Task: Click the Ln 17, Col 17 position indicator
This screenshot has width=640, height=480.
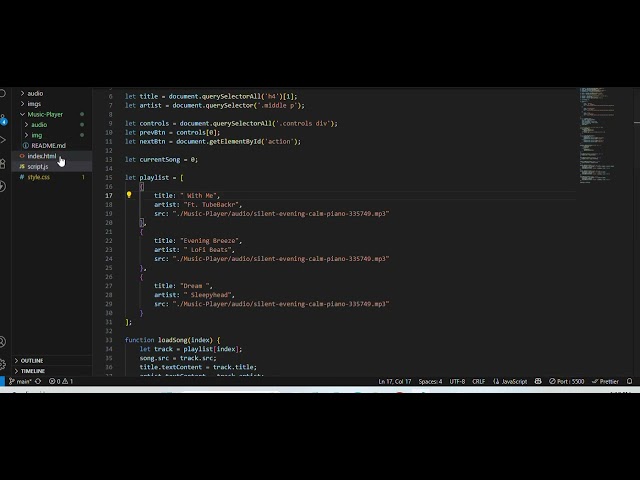Action: click(x=395, y=381)
